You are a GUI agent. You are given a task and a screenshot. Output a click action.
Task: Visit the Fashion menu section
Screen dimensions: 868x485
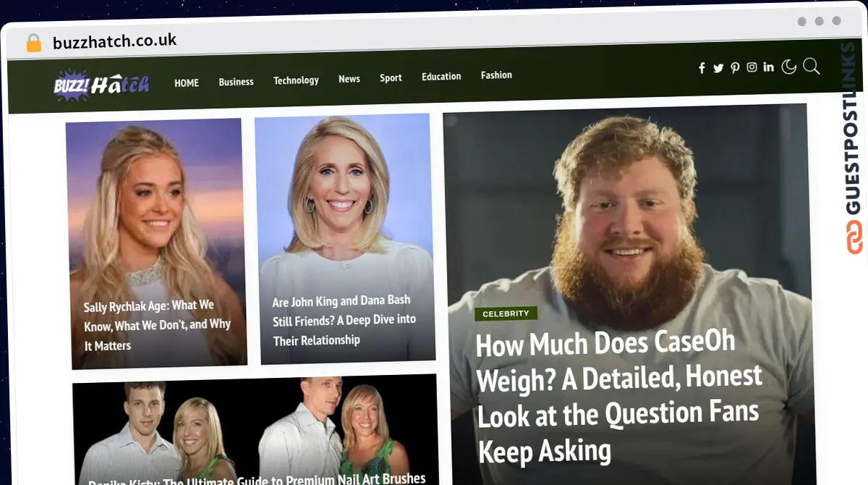pyautogui.click(x=496, y=75)
